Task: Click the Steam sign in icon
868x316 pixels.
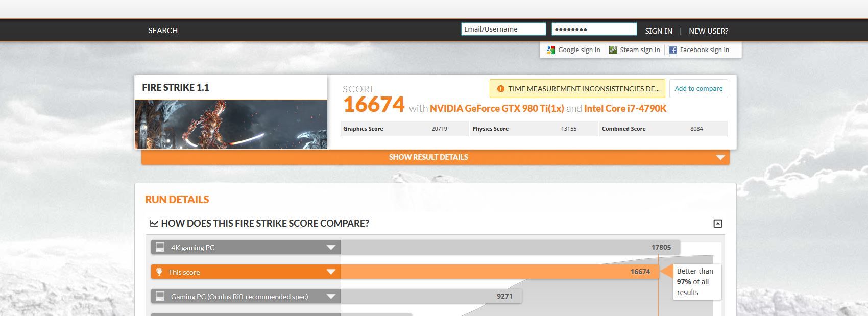Action: pos(613,50)
